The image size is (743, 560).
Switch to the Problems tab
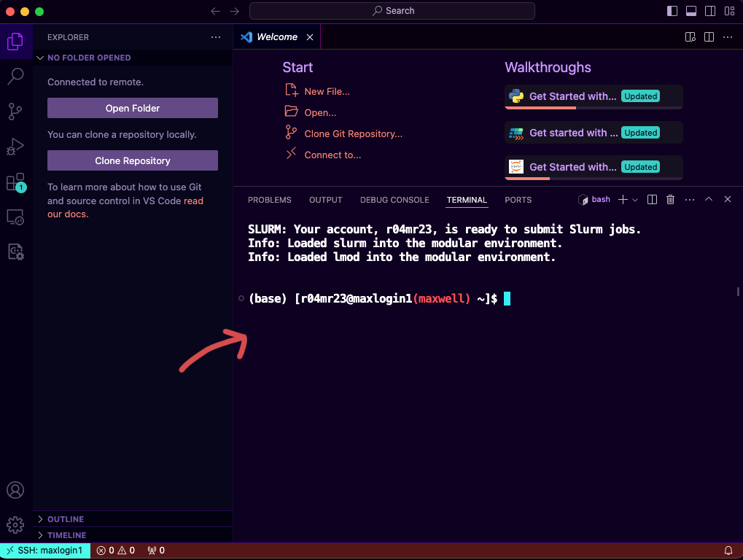(x=270, y=200)
